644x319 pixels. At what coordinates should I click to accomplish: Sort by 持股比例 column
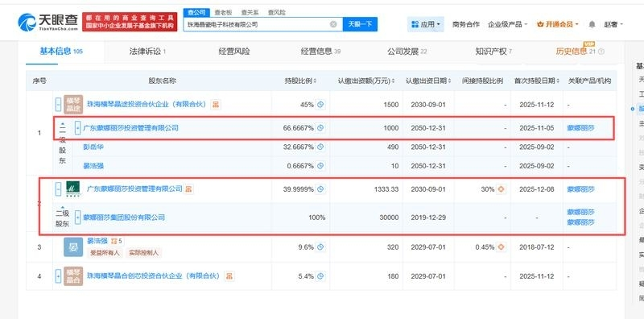point(300,81)
